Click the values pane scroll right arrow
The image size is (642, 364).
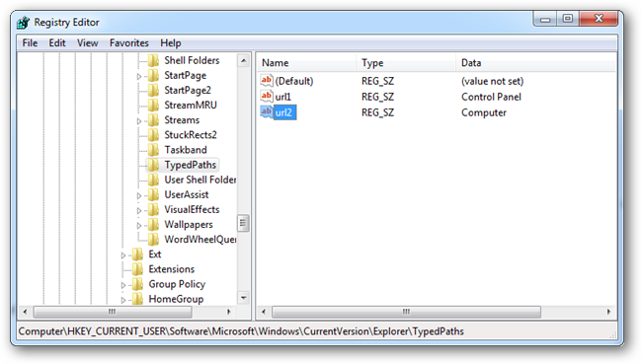pos(608,312)
